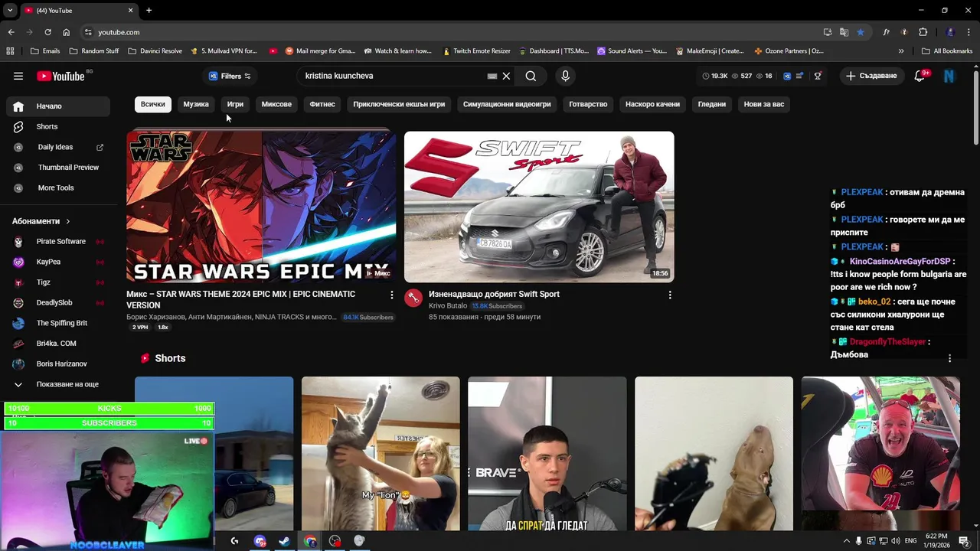Viewport: 980px width, 551px height.
Task: Open the Filters dropdown
Action: pyautogui.click(x=230, y=76)
